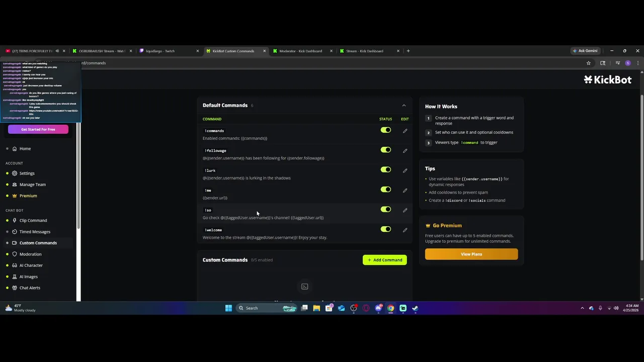Open OBS Studio from the taskbar
644x362 pixels.
(x=354, y=308)
